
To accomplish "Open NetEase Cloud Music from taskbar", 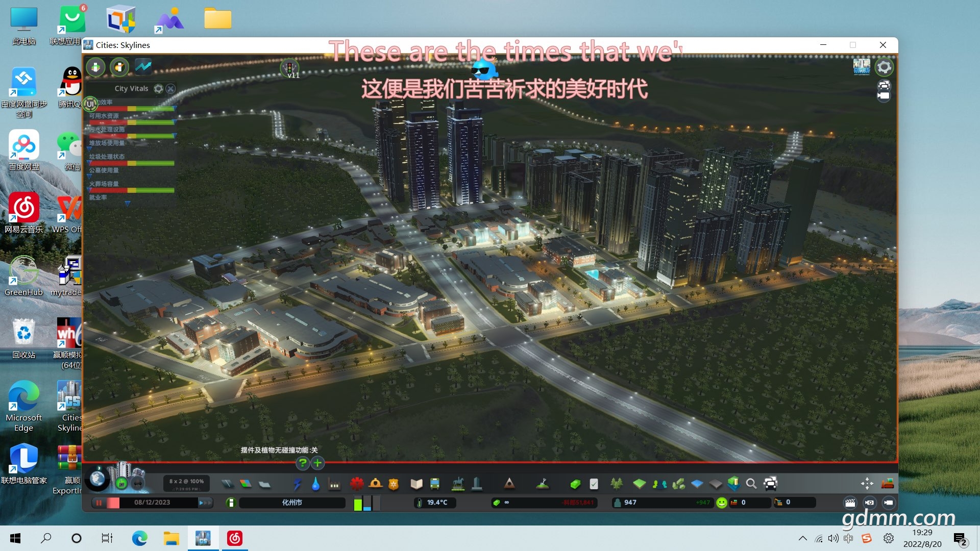I will [x=234, y=538].
